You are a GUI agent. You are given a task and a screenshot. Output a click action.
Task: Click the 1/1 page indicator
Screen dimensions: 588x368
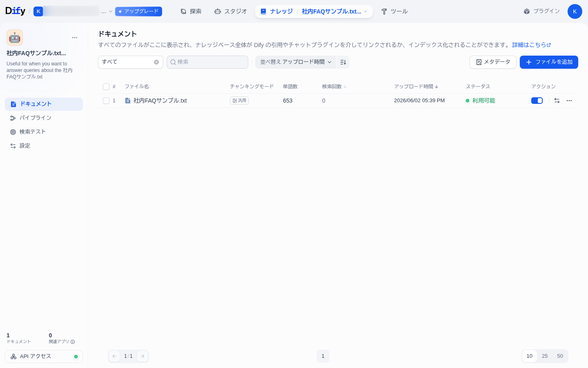pos(128,356)
